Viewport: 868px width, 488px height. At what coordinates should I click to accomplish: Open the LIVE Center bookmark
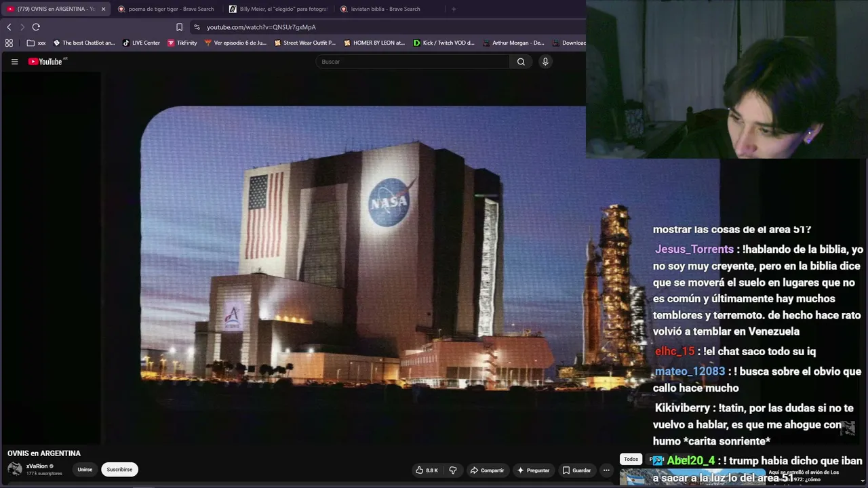[x=141, y=43]
